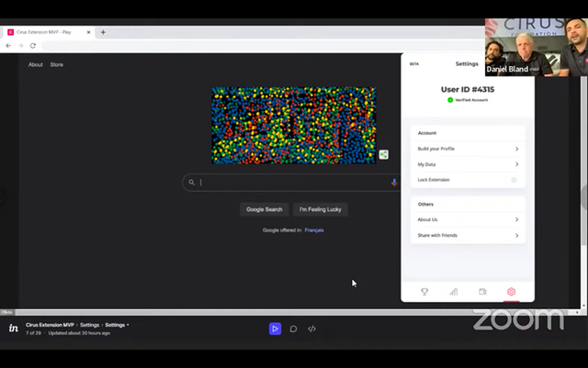Image resolution: width=588 pixels, height=368 pixels.
Task: Expand My Data chevron
Action: pos(516,164)
